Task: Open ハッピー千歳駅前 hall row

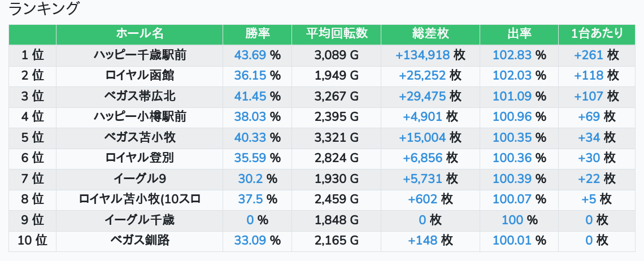Action: pos(140,55)
